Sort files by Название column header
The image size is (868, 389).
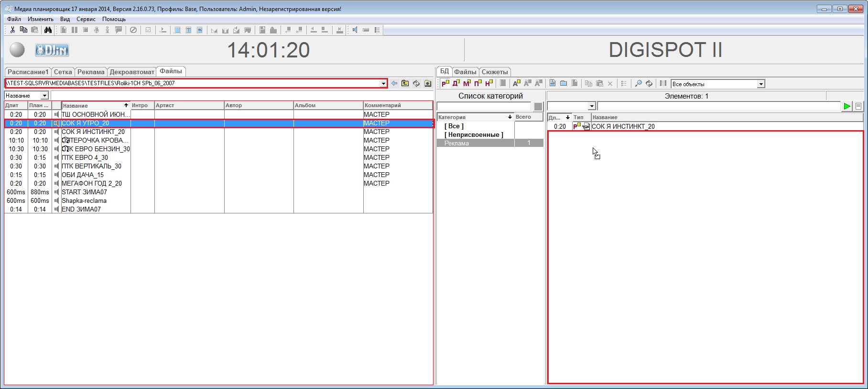tap(96, 105)
